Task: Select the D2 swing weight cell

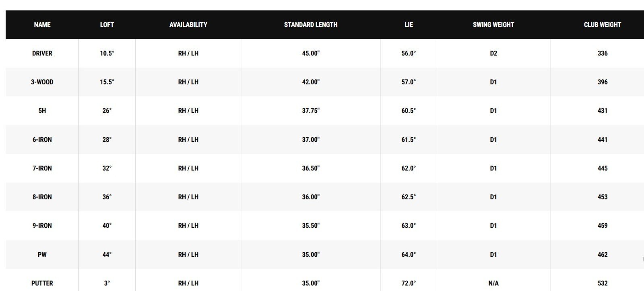Action: point(493,53)
